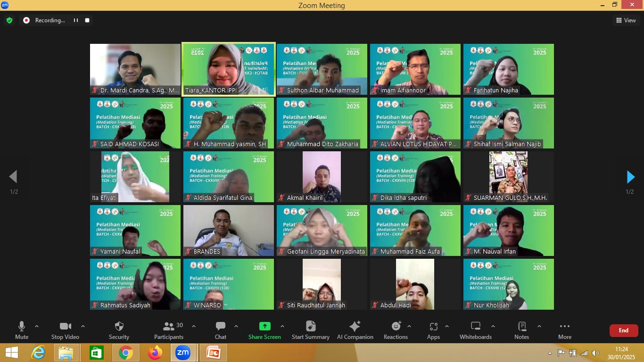Open the Participants panel

(169, 330)
